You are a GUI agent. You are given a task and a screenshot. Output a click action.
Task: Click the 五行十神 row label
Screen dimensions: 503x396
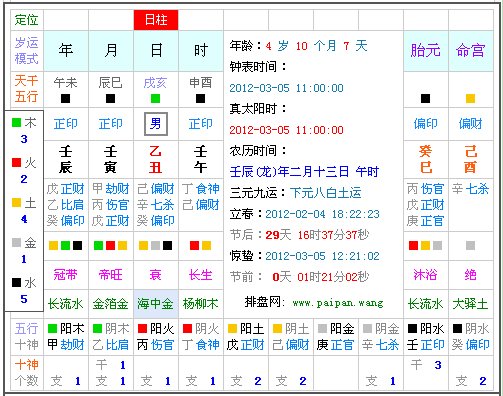coord(27,337)
